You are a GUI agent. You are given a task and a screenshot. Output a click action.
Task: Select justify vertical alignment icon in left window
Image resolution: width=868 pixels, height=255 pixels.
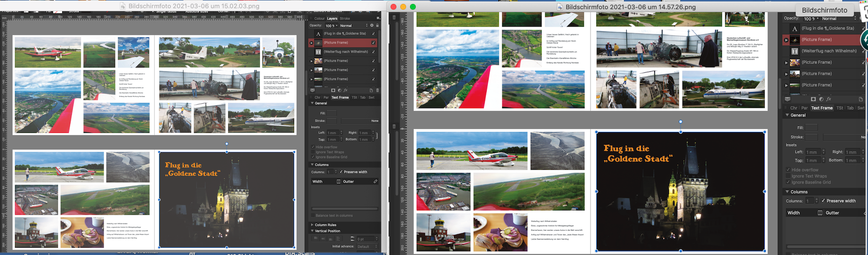tap(338, 239)
